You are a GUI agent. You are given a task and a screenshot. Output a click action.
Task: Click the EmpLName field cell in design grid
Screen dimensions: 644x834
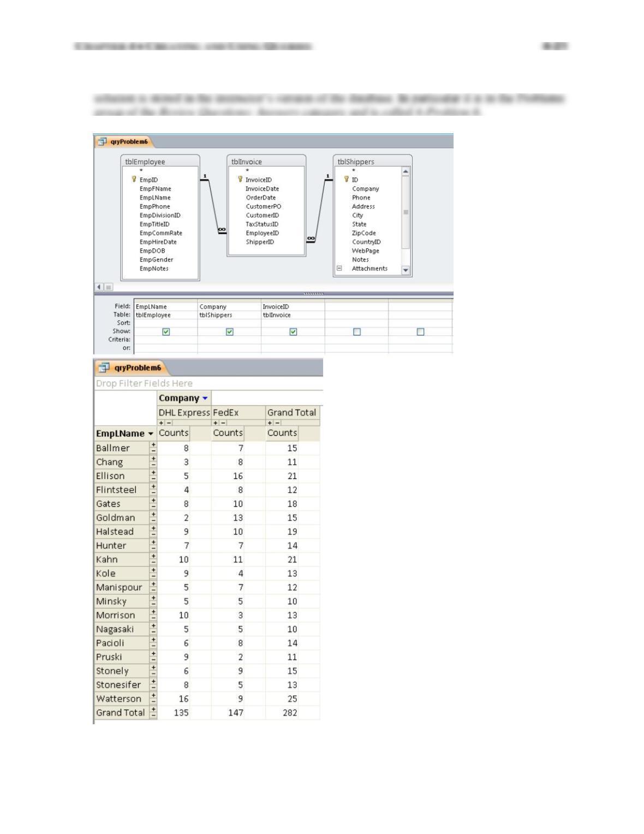pos(166,306)
